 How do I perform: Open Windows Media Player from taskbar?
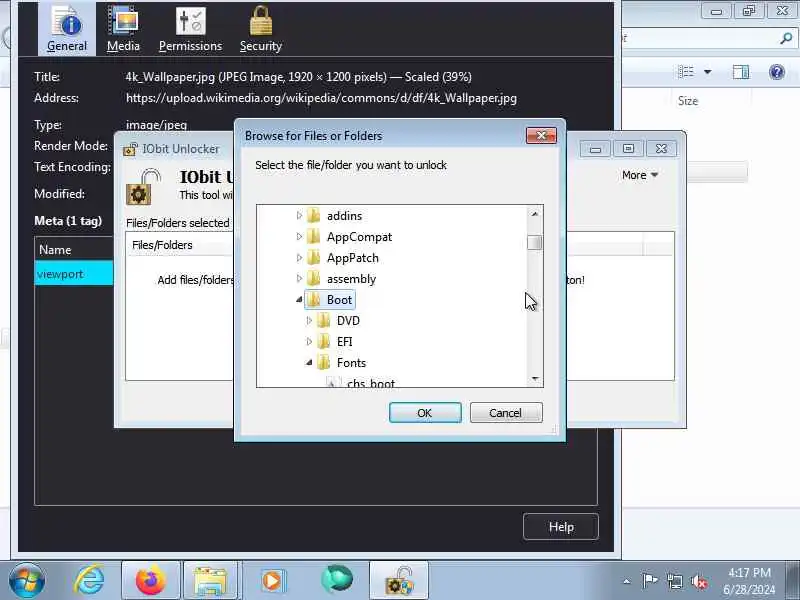coord(272,580)
